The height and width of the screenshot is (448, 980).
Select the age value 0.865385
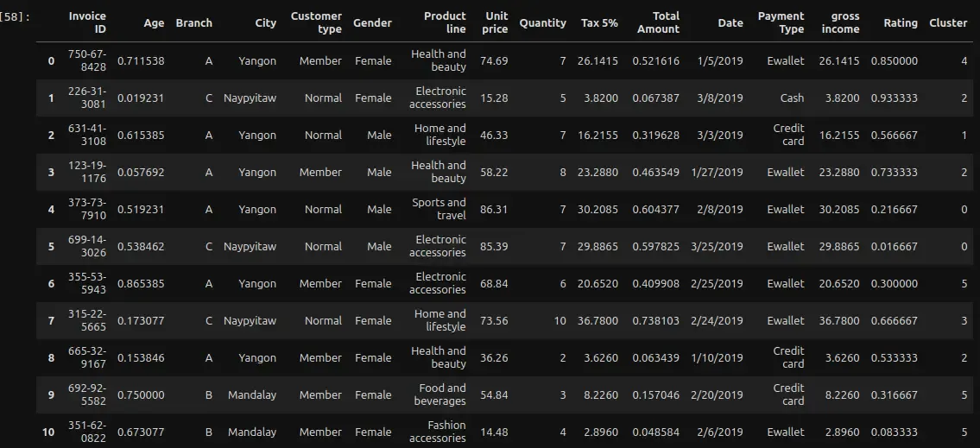pyautogui.click(x=141, y=283)
